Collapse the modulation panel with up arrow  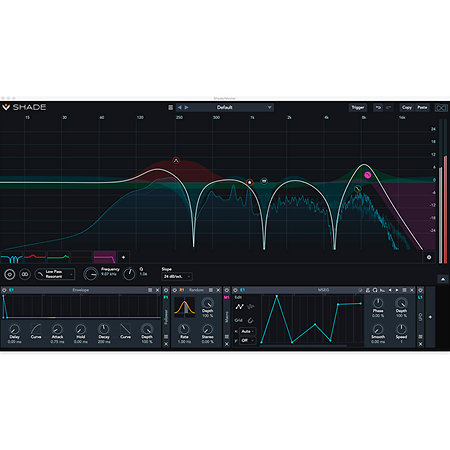[x=443, y=279]
